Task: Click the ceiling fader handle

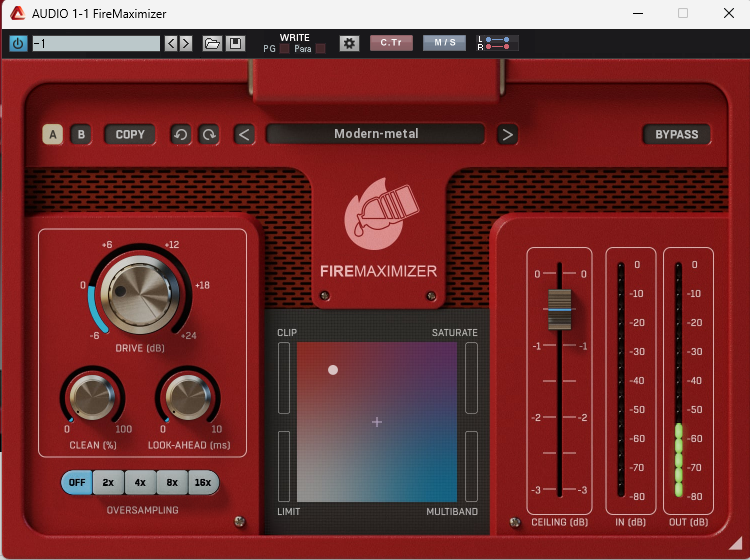Action: pyautogui.click(x=559, y=309)
